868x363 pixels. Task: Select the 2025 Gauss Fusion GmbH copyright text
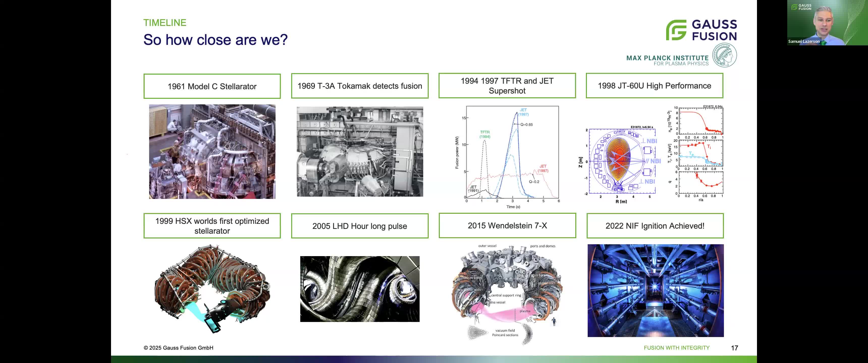(x=178, y=348)
